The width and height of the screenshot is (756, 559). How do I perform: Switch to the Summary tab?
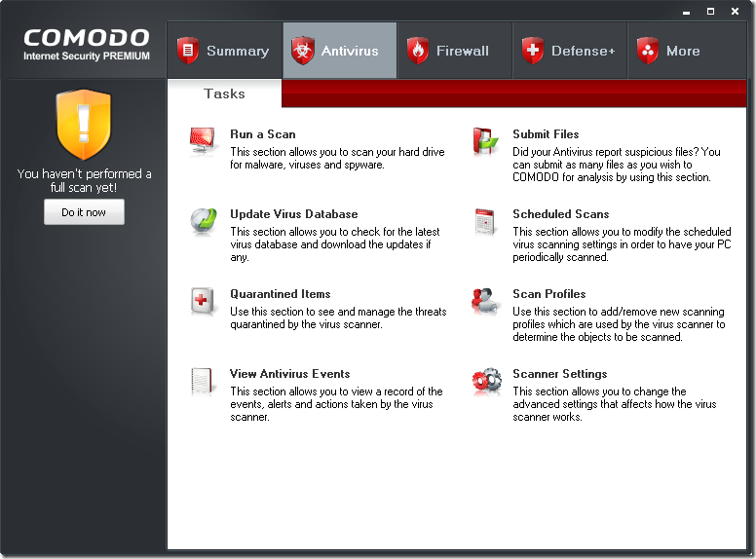click(x=225, y=50)
